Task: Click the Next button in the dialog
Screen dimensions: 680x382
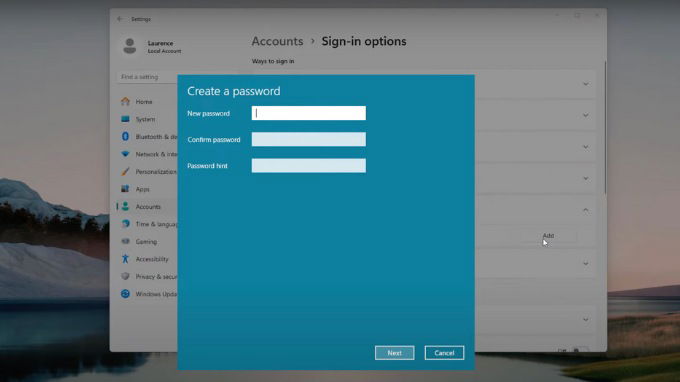Action: [394, 353]
